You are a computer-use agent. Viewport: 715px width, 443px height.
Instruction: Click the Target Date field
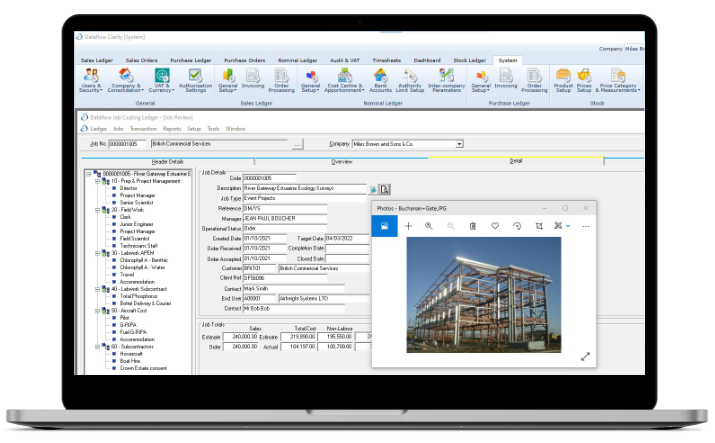point(347,238)
